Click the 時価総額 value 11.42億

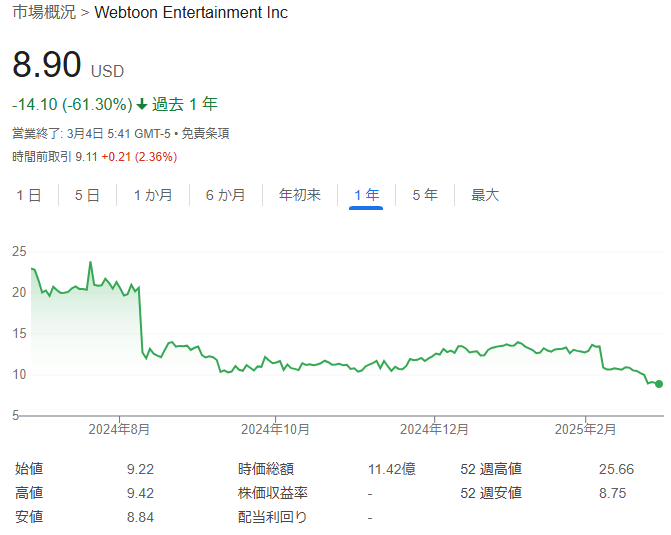tap(392, 469)
